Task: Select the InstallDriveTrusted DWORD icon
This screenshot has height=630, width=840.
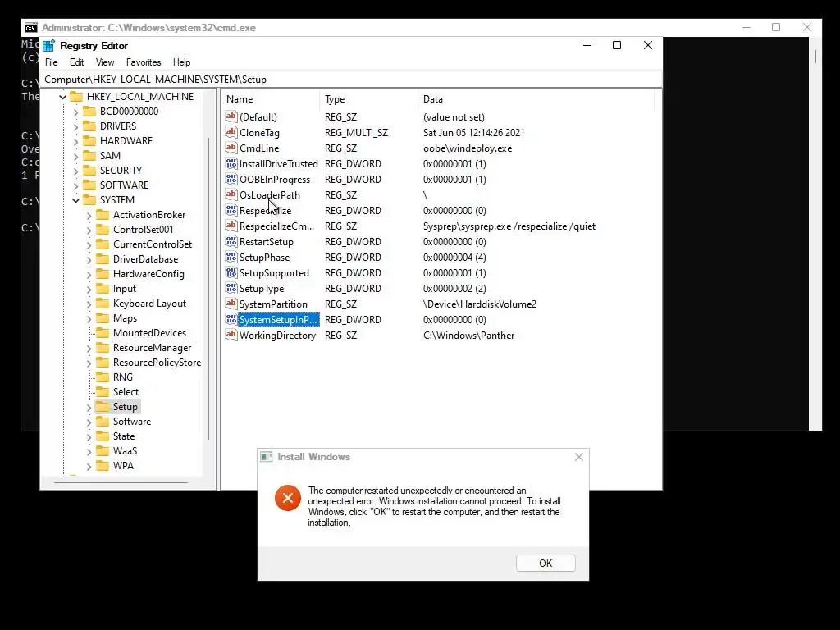Action: (x=231, y=163)
